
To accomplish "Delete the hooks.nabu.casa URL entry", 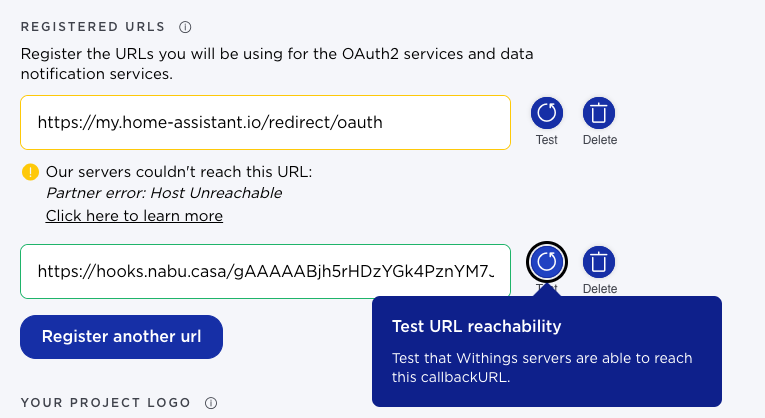I will coord(599,262).
